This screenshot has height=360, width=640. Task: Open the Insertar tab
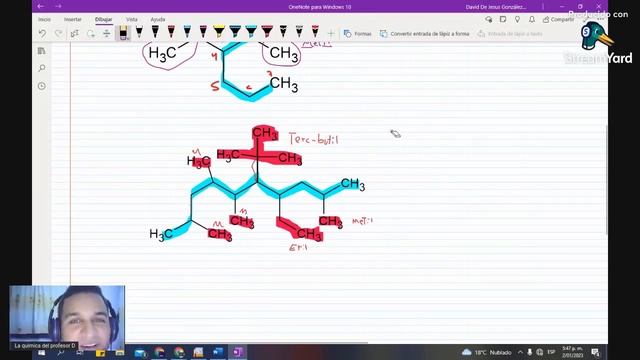[73, 19]
